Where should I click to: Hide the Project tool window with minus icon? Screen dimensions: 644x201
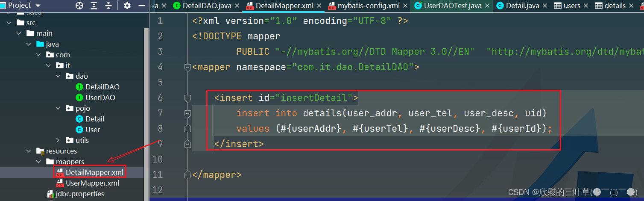(x=142, y=6)
